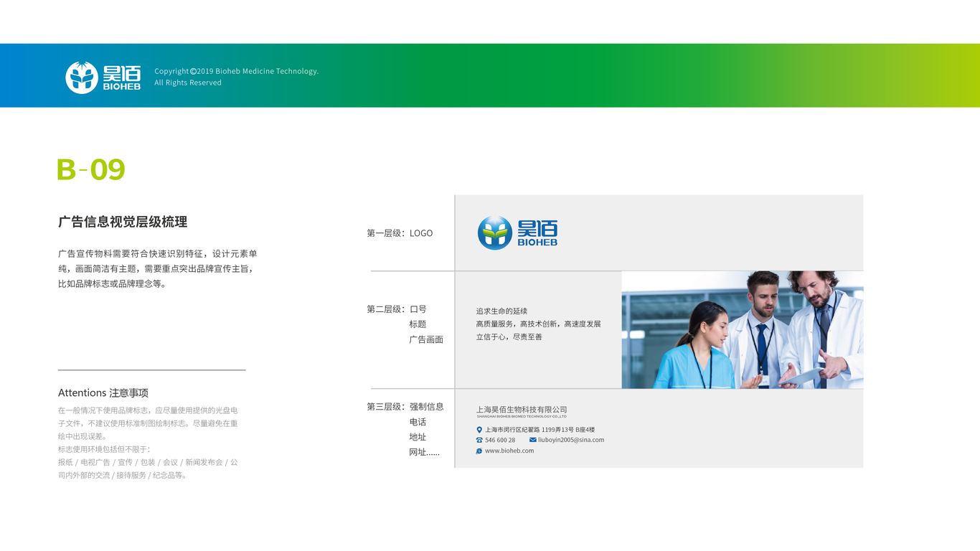Select the doctors photo in the ad layout
980x551 pixels.
[x=743, y=330]
